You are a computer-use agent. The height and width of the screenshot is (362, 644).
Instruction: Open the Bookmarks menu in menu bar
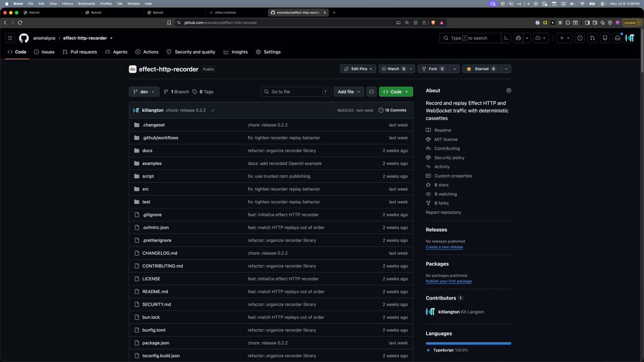pos(86,3)
